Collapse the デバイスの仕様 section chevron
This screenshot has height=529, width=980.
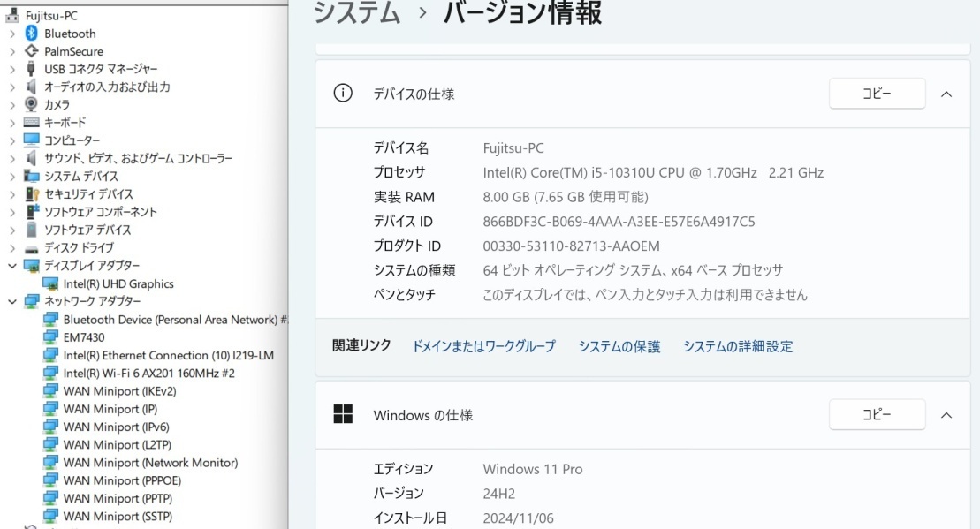946,94
